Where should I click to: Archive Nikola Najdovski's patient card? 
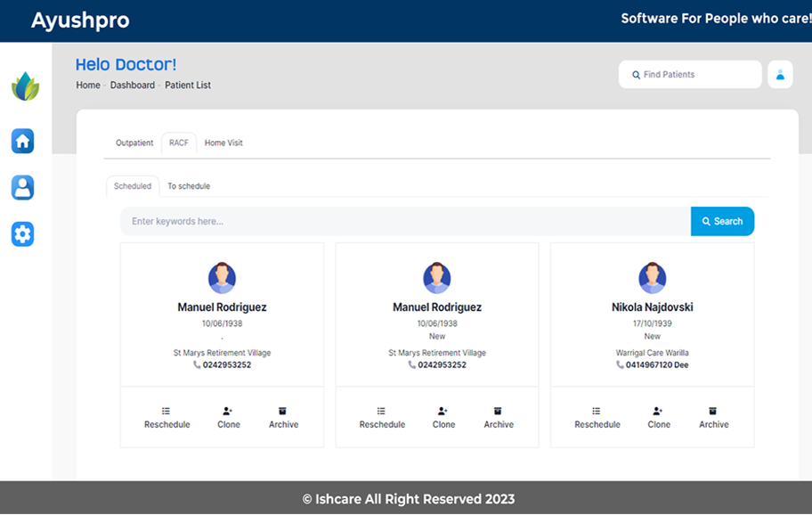713,418
